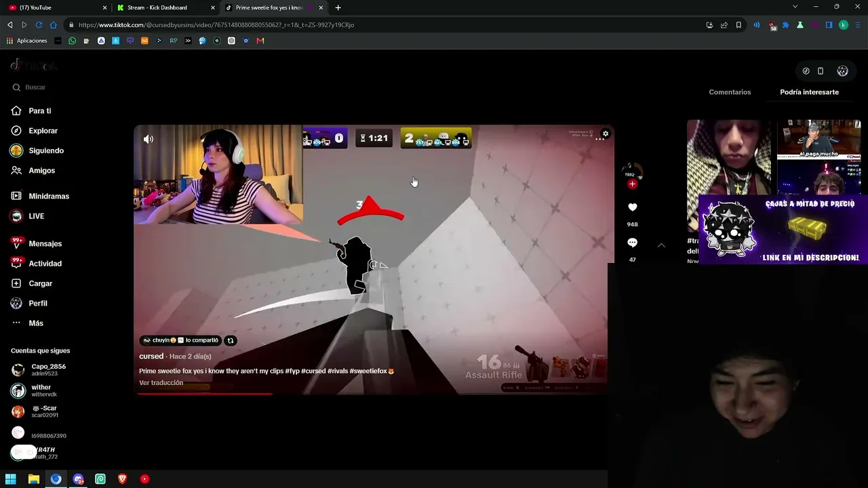Open comments via speech bubble icon
868x488 pixels.
pyautogui.click(x=632, y=243)
